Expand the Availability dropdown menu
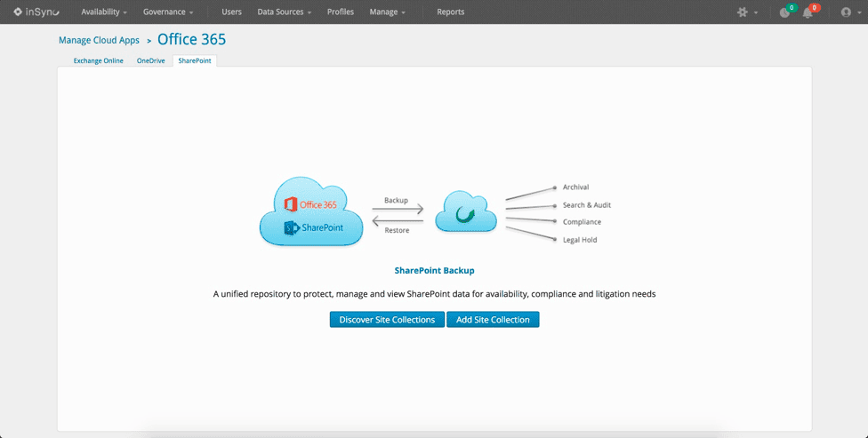Viewport: 868px width, 438px height. click(x=104, y=12)
